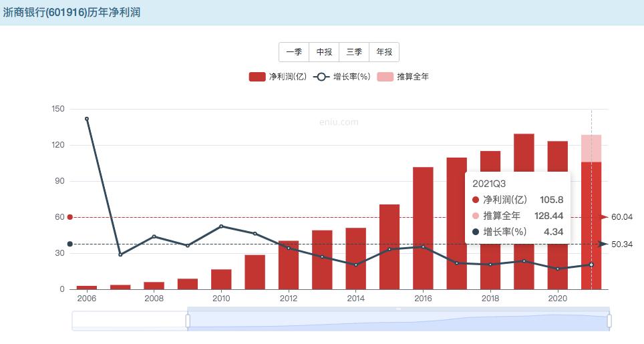Click the selected range of the zoom slider

click(398, 321)
